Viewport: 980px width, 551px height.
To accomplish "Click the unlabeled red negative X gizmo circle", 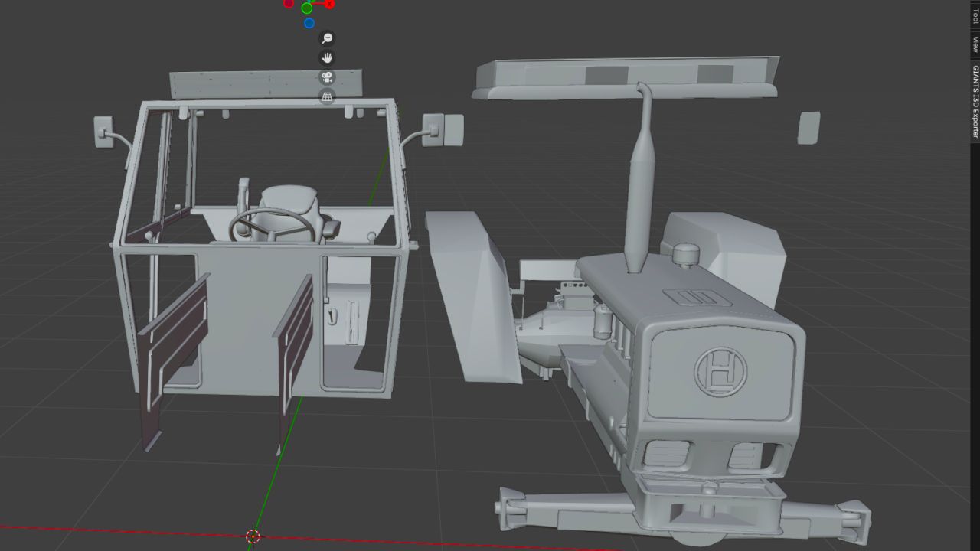I will (x=289, y=3).
